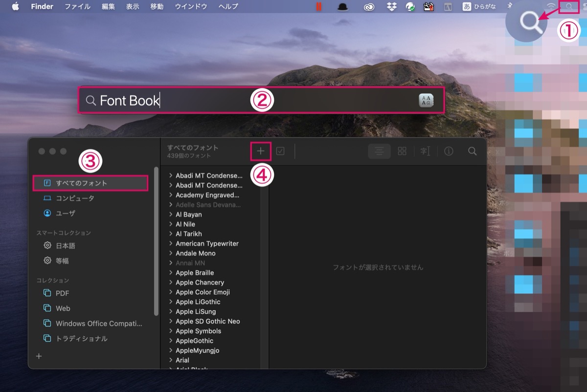
Task: Show font information with the info icon
Action: pos(449,152)
